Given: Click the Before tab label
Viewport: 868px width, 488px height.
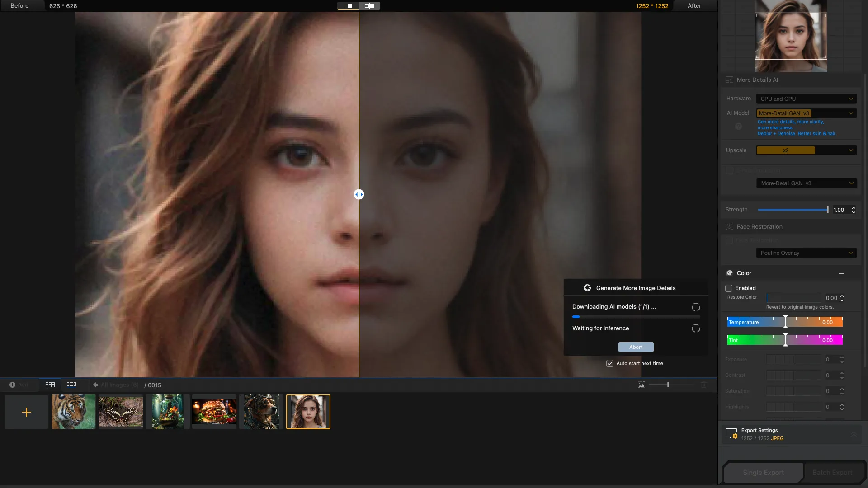Looking at the screenshot, I should [x=19, y=6].
